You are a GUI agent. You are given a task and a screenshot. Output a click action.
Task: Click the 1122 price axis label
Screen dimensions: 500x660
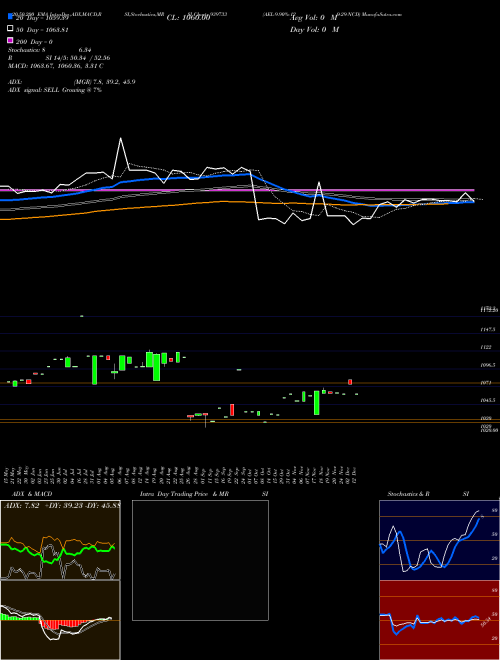(x=486, y=347)
